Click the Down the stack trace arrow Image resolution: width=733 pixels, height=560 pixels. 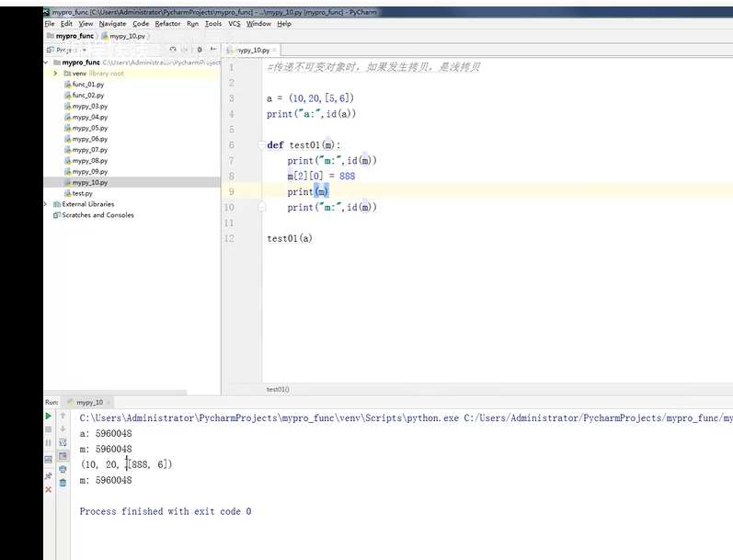point(63,429)
